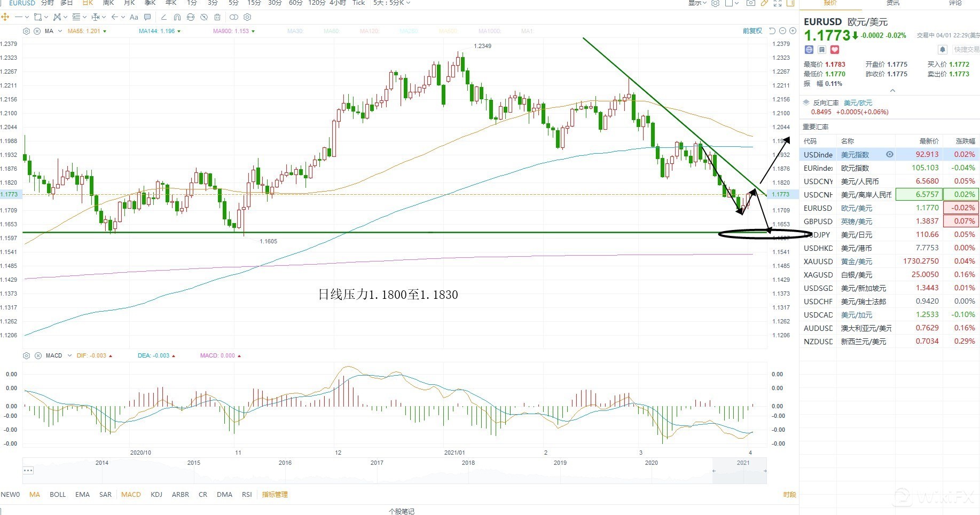Click the red heart favorite icon
The width and height of the screenshot is (980, 515).
pyautogui.click(x=835, y=50)
